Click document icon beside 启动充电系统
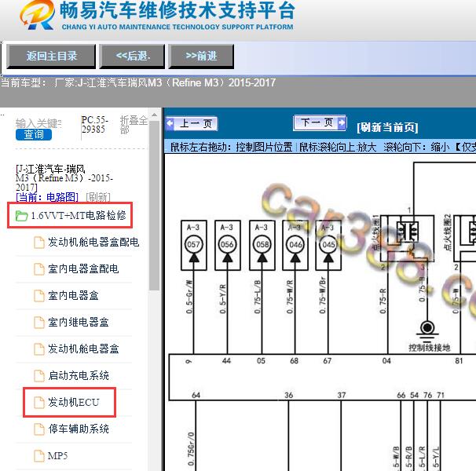This screenshot has width=476, height=471. pyautogui.click(x=38, y=376)
